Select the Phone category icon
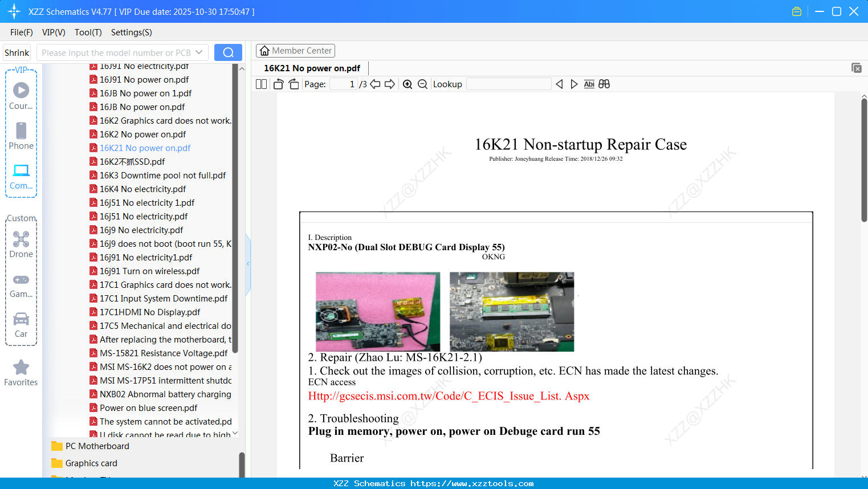Viewport: 868px width, 489px height. tap(21, 136)
